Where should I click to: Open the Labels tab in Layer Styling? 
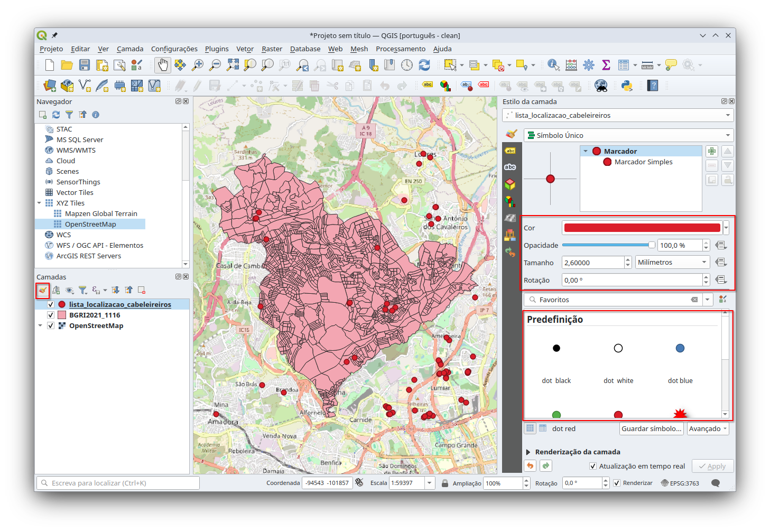510,151
